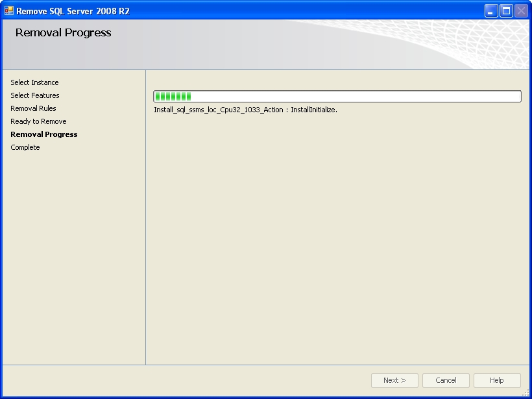
Task: Click the Install_sql_ssms_loc_Cpu32_1033_Action status text
Action: tap(246, 110)
